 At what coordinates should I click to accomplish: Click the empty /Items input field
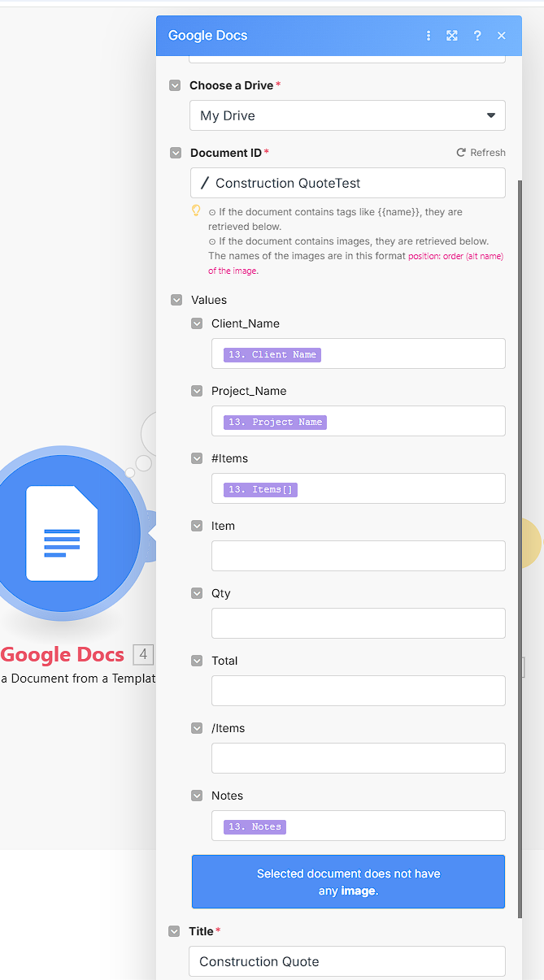point(358,758)
